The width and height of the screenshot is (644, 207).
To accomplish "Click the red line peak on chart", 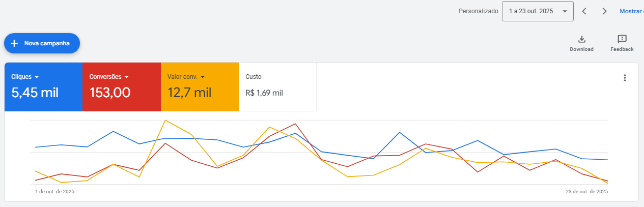I will 295,124.
